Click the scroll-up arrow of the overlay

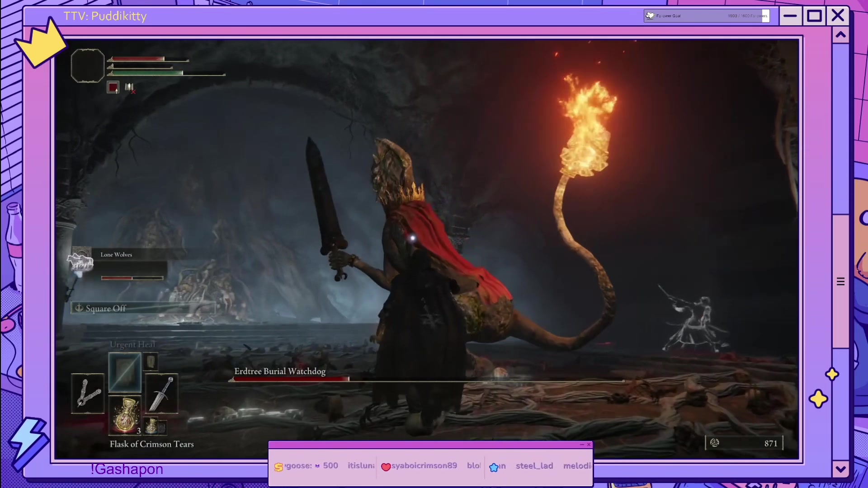(841, 35)
